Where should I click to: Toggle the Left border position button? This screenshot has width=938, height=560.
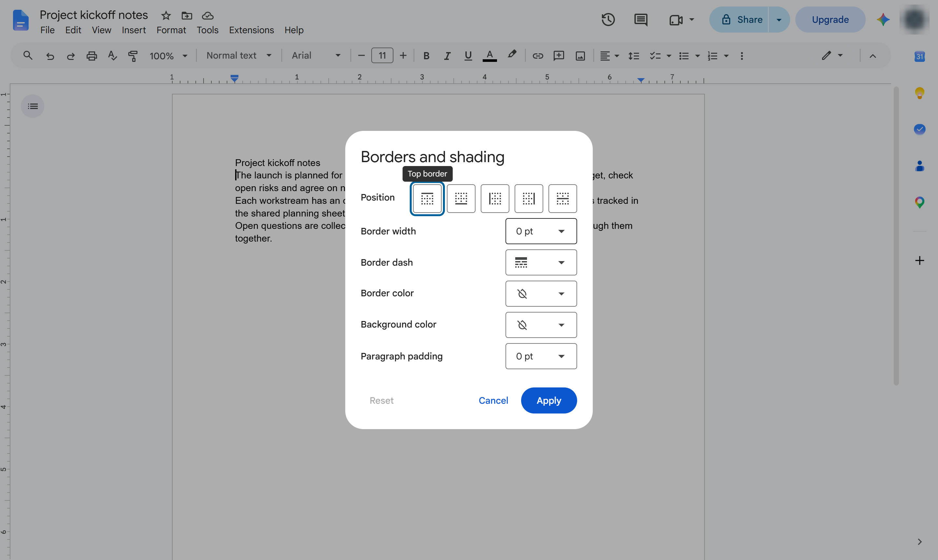point(495,199)
